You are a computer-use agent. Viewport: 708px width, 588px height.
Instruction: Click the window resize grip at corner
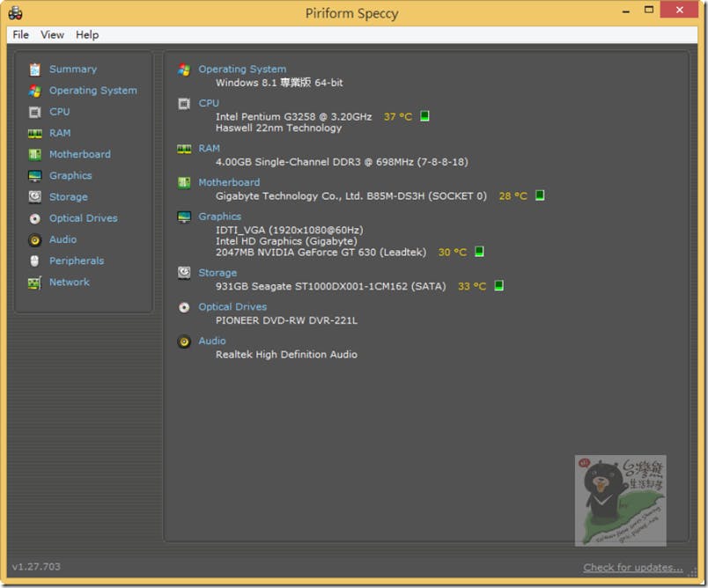coord(692,572)
